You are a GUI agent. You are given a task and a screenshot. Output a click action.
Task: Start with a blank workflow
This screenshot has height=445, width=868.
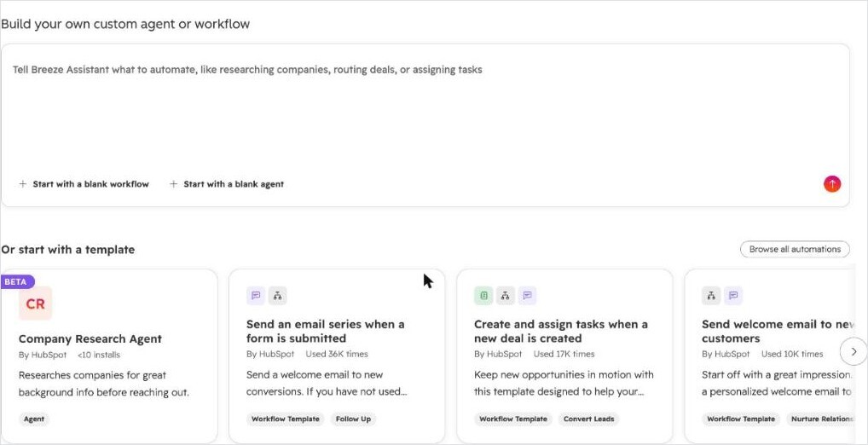(84, 184)
